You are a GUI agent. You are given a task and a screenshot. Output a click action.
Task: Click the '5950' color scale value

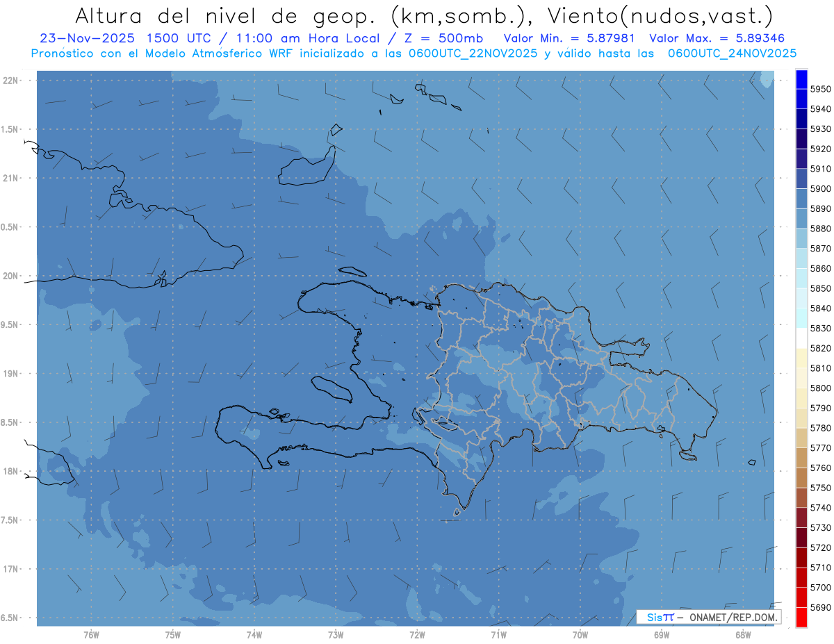[820, 89]
